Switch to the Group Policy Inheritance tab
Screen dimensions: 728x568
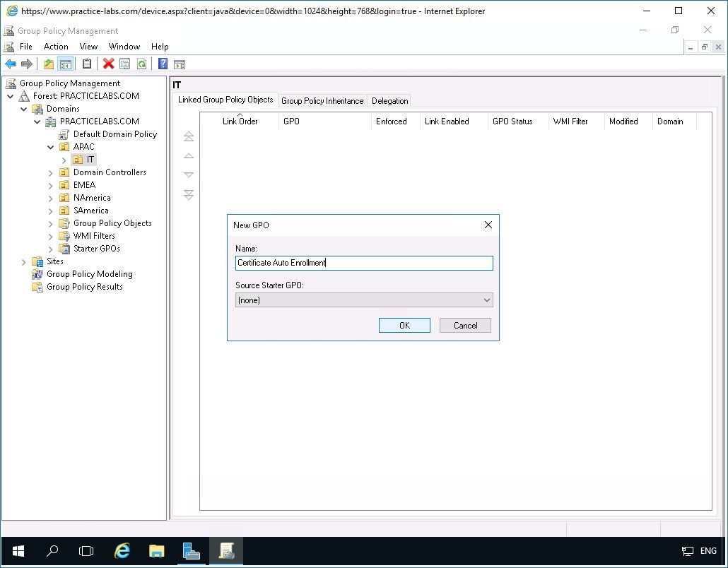[322, 100]
